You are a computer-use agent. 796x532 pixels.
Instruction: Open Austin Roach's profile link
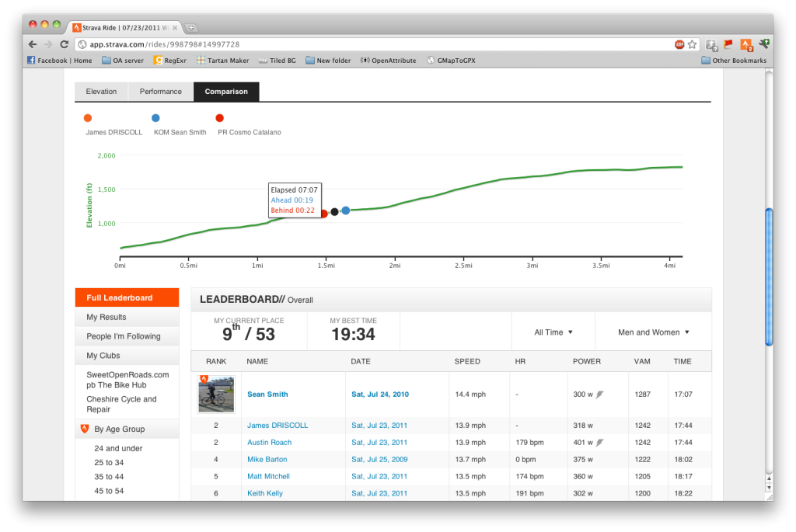point(269,443)
